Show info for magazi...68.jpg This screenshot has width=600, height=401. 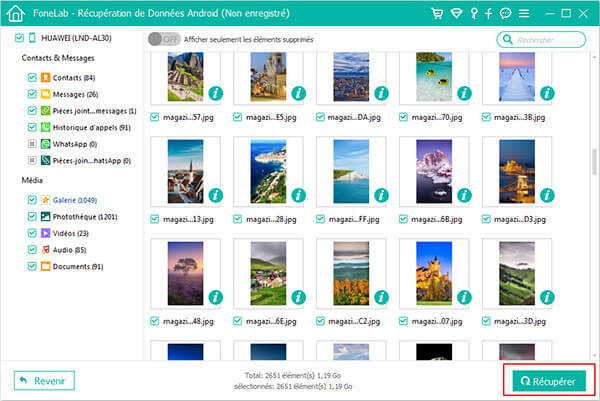(x=464, y=195)
